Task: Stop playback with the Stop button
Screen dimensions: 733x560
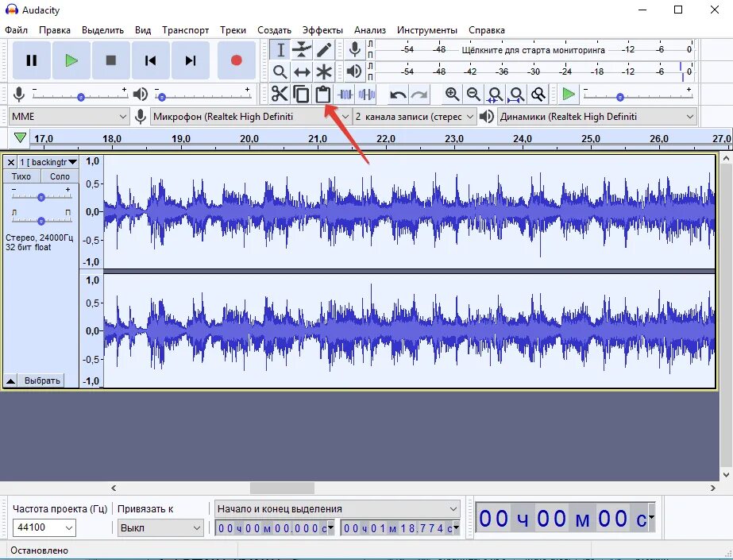Action: pyautogui.click(x=111, y=60)
